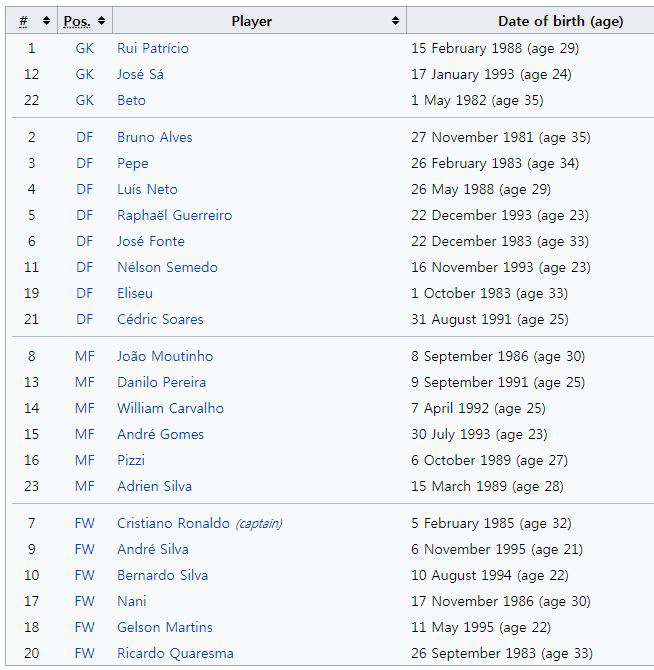Click Gelson Martins player name
Viewport: 654px width, 670px height.
[x=164, y=627]
